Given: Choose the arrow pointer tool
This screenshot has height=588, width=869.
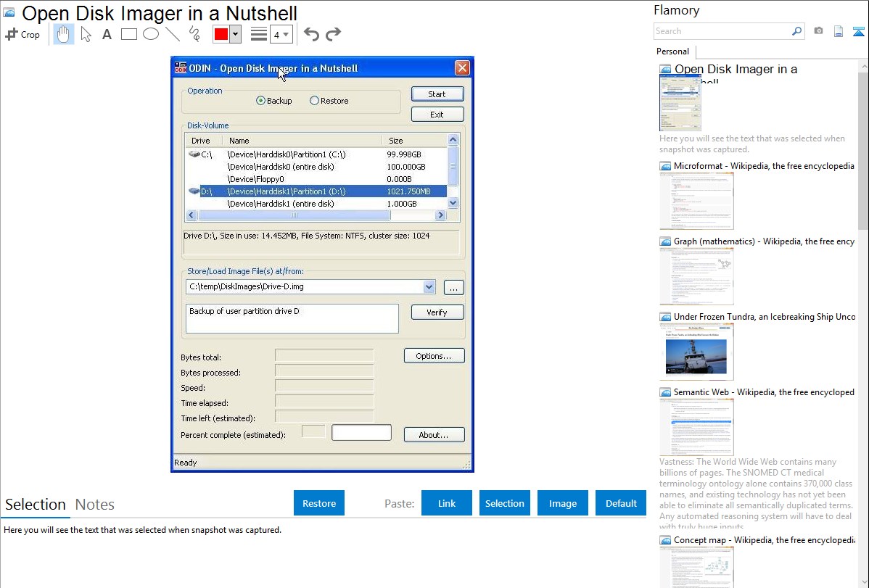Looking at the screenshot, I should coord(86,34).
